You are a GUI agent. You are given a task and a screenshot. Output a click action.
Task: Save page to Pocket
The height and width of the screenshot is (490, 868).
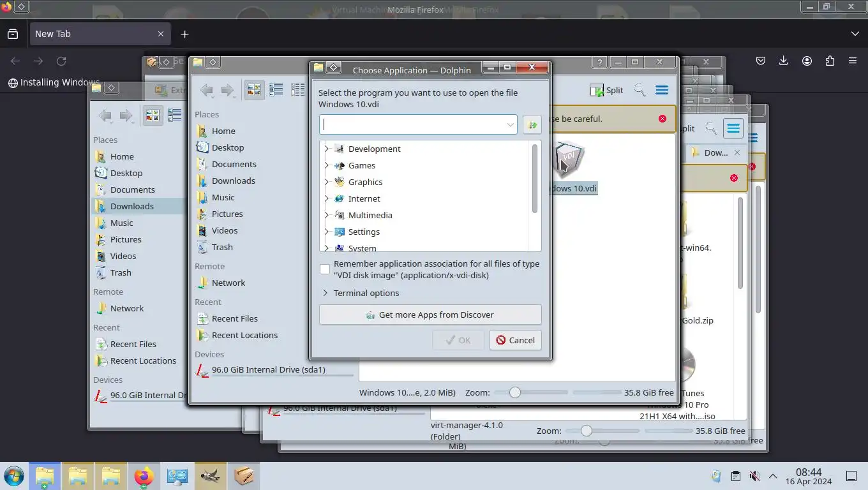(x=761, y=61)
